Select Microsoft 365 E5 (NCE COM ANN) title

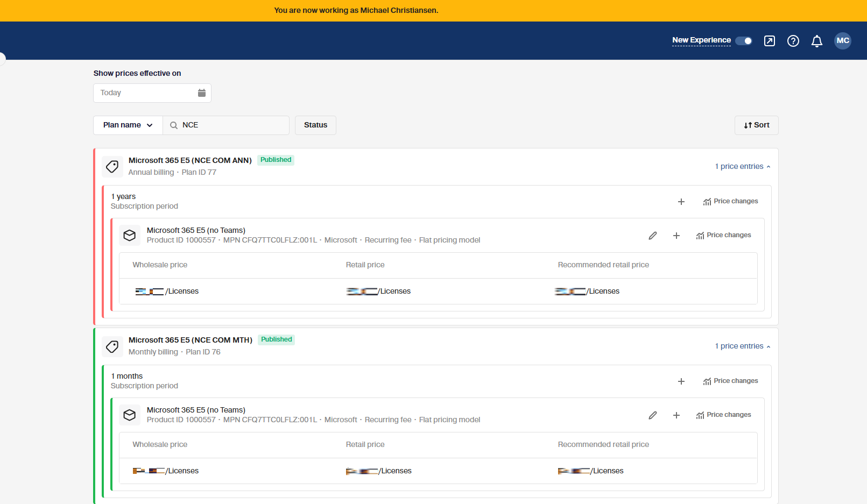(x=190, y=160)
